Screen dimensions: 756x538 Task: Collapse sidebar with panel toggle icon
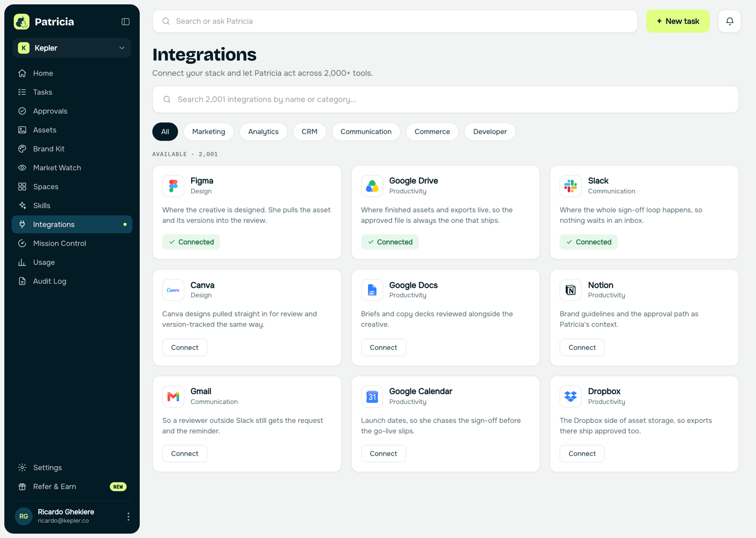coord(125,22)
